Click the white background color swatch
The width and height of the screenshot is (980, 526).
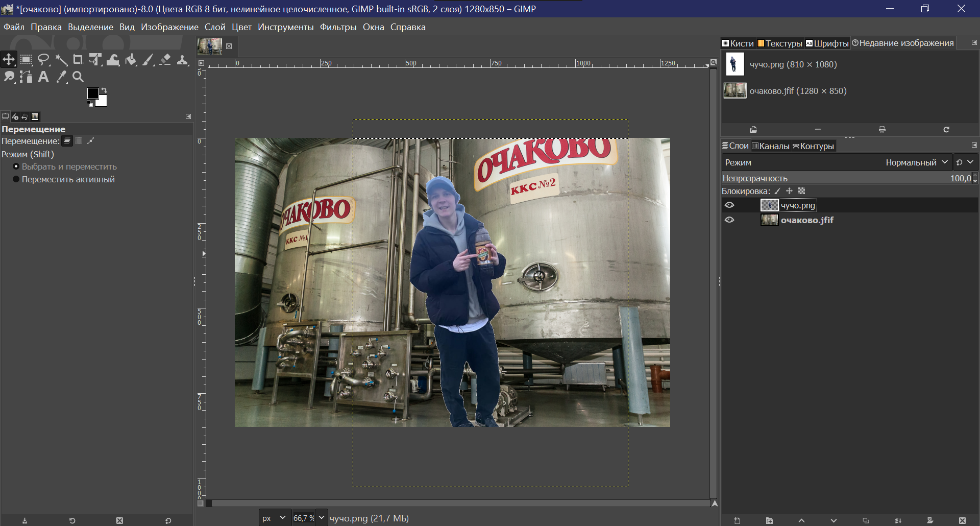coord(103,102)
